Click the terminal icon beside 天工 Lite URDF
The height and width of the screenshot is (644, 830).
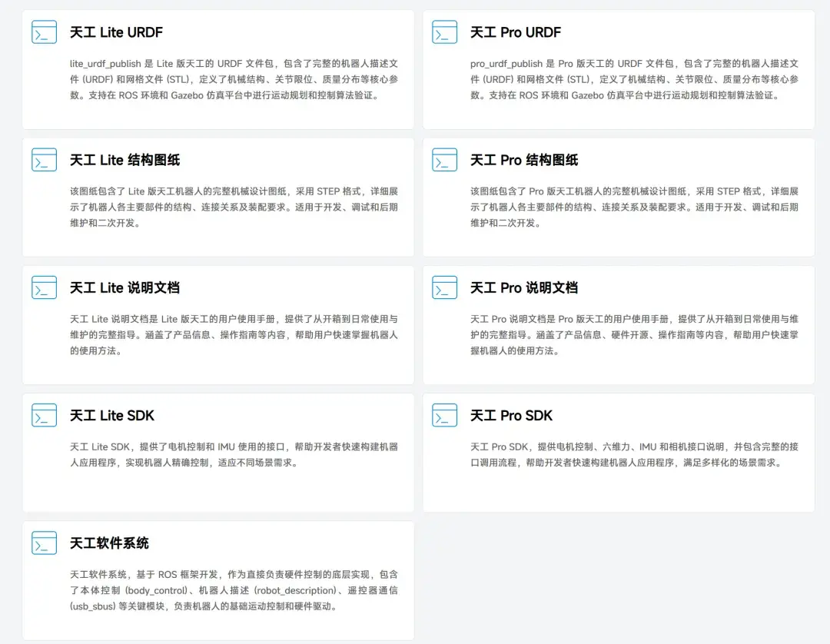coord(44,32)
